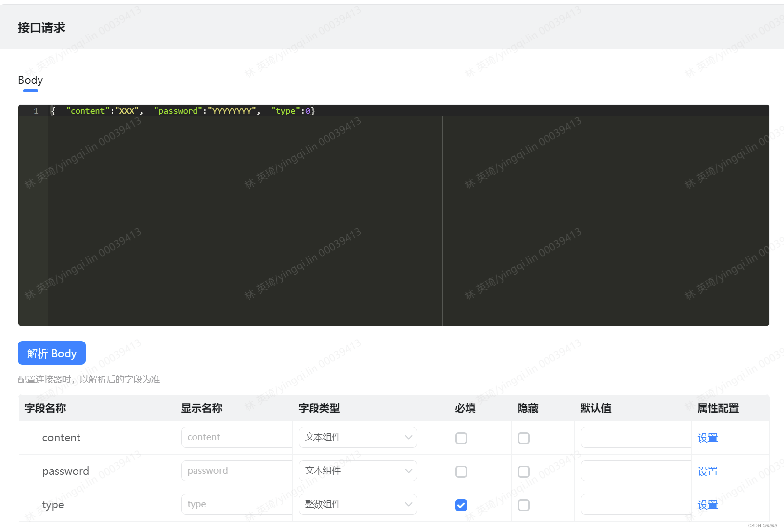Check 必填 checkbox for password
The height and width of the screenshot is (532, 784).
[461, 472]
